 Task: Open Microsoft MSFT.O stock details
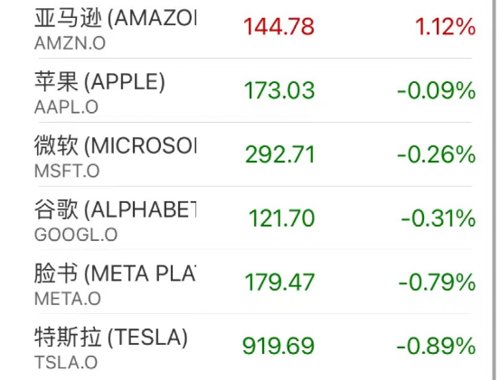[255, 155]
